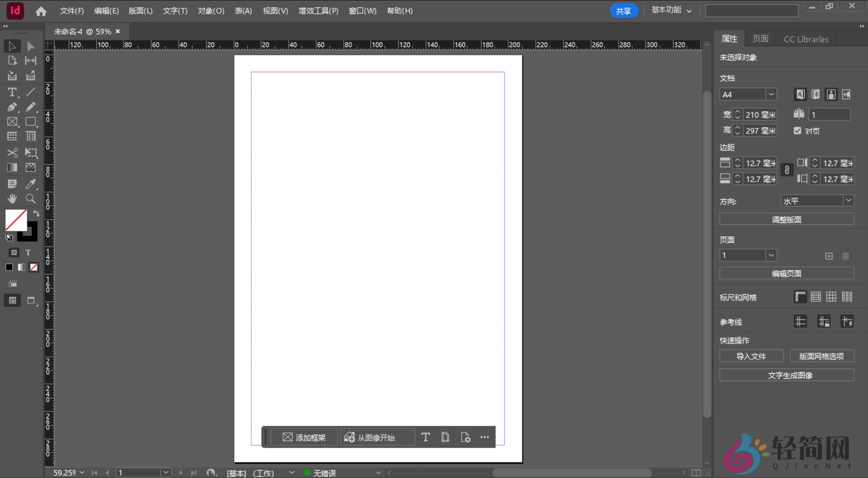Screen dimensions: 868x478
Task: Select the Gradient Swatch tool
Action: 12,167
